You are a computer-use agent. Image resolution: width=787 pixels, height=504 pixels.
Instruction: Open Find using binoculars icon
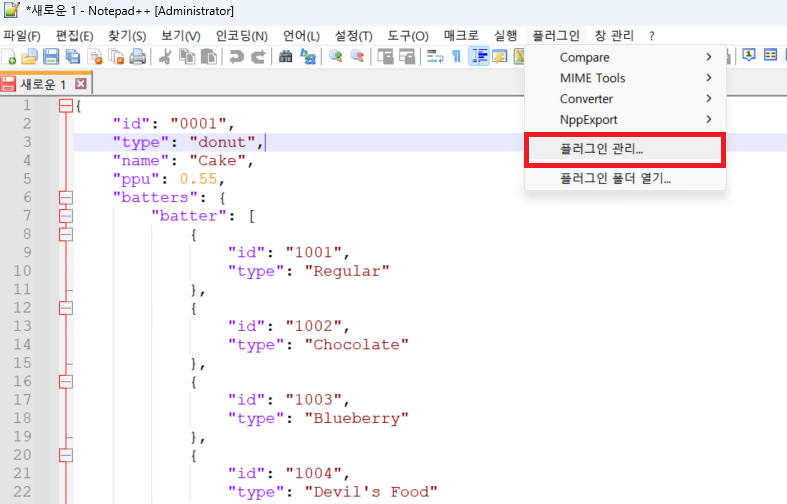click(x=286, y=56)
